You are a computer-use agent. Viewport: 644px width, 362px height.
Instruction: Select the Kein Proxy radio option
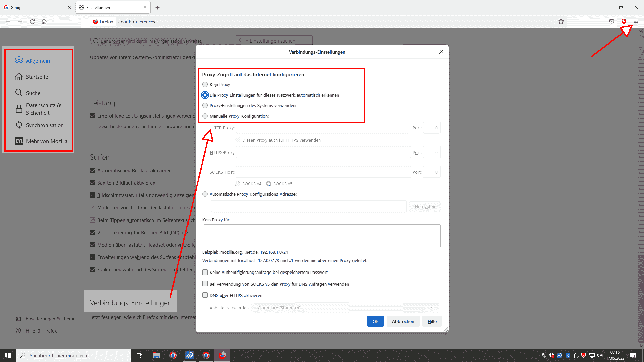pos(205,84)
